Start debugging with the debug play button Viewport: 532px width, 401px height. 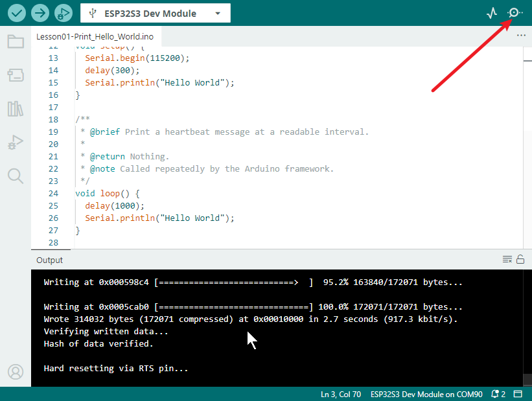point(64,13)
